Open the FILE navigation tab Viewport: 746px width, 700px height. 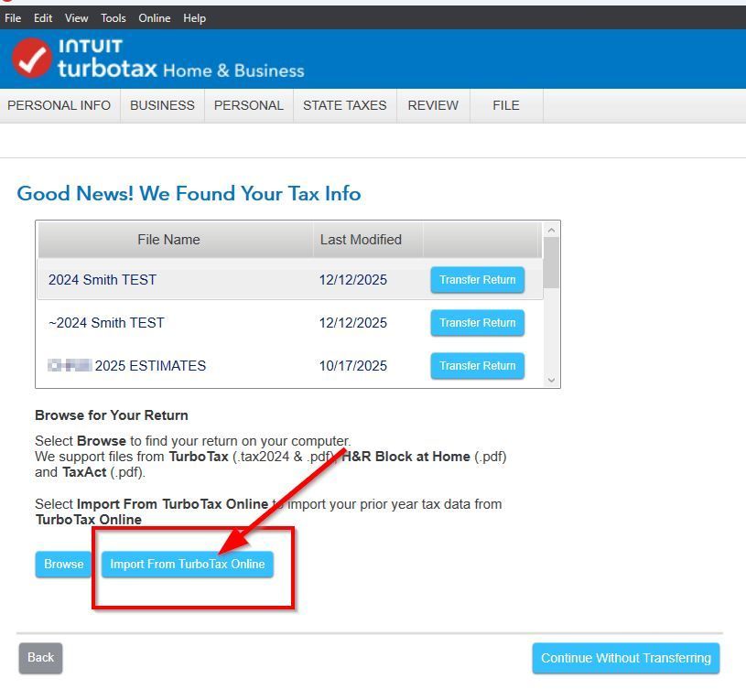(x=506, y=105)
